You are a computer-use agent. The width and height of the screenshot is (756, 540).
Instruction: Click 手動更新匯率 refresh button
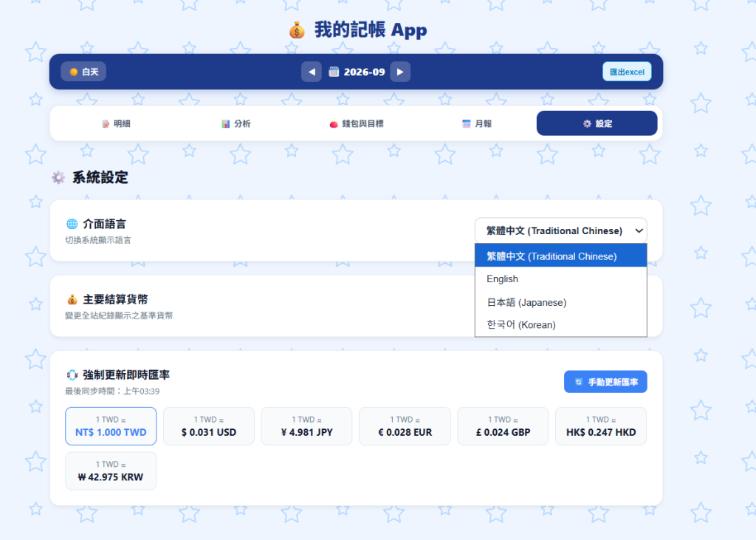(x=605, y=382)
